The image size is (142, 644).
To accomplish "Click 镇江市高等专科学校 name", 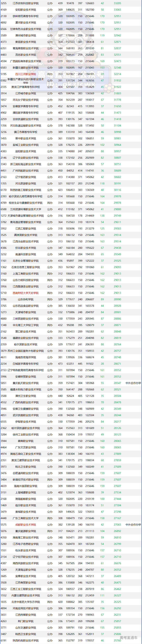I will tap(26, 132).
